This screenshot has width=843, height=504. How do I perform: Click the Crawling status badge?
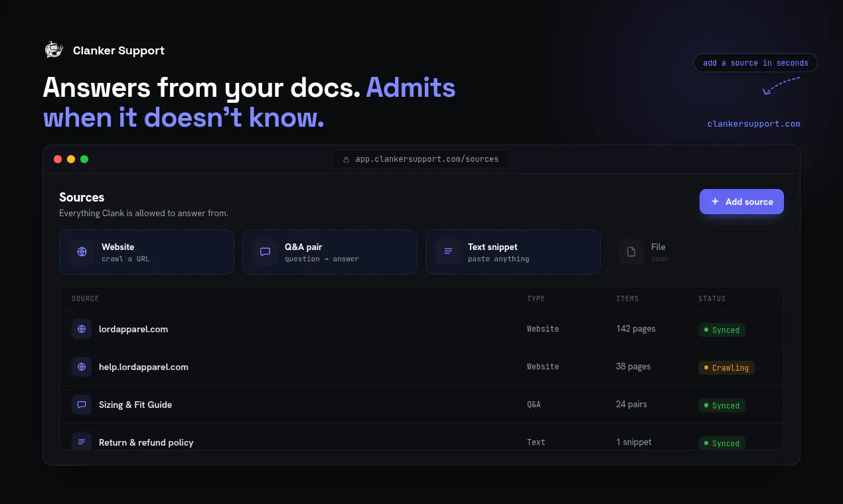[x=726, y=367]
